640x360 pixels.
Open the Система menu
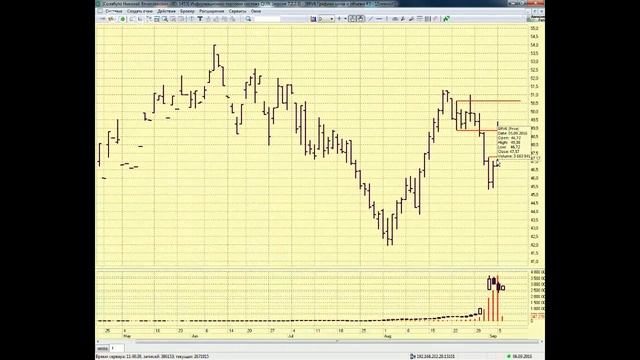point(114,11)
